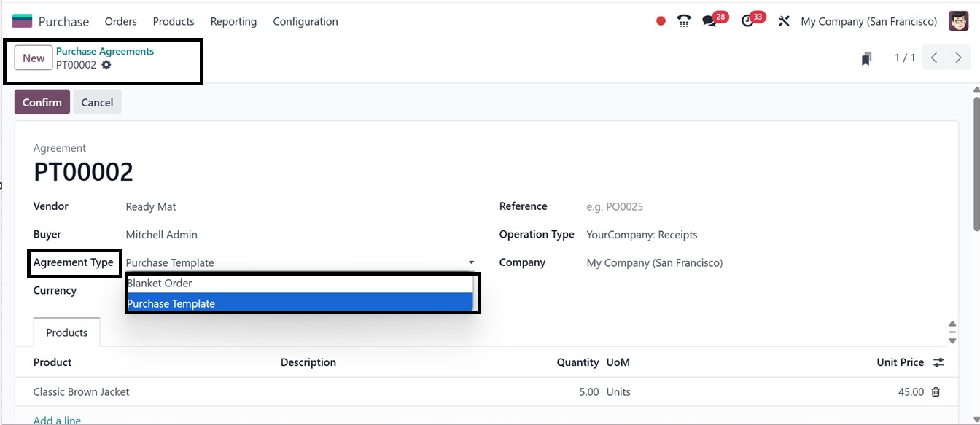Open the discuss messages icon

[x=709, y=21]
